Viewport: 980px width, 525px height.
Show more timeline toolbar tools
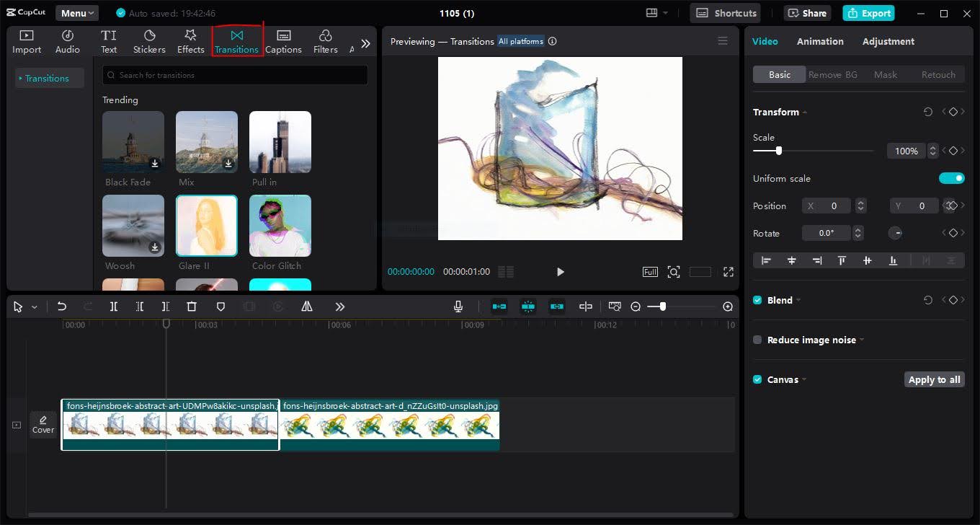340,306
